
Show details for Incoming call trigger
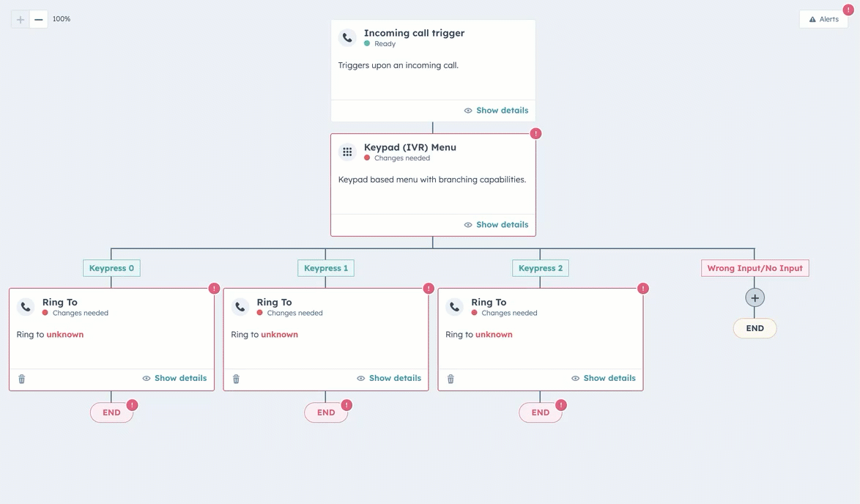coord(496,111)
